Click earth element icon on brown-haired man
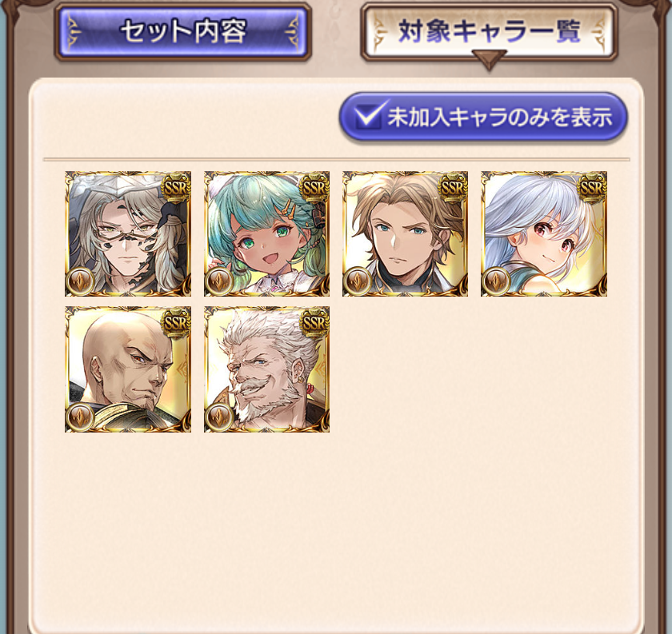The image size is (672, 634). (358, 281)
